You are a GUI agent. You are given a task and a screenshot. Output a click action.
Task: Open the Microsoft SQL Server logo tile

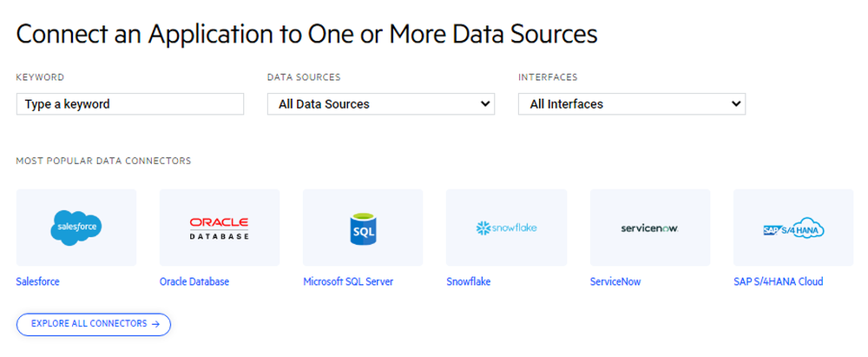[x=363, y=228]
